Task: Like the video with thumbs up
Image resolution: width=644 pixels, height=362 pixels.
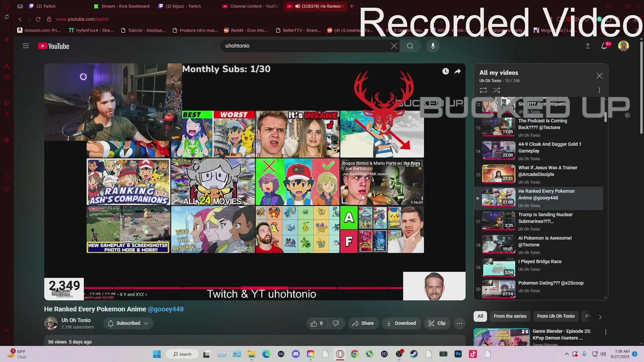Action: [316, 323]
